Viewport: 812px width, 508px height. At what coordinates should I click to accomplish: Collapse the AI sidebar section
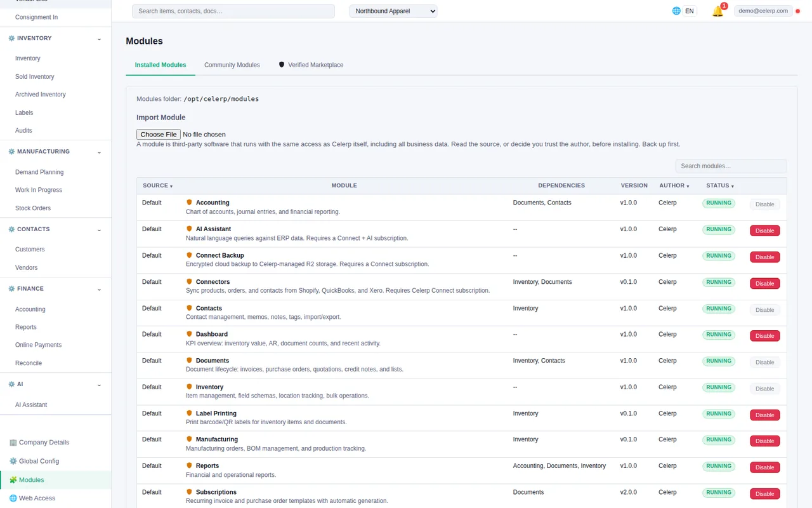point(99,384)
